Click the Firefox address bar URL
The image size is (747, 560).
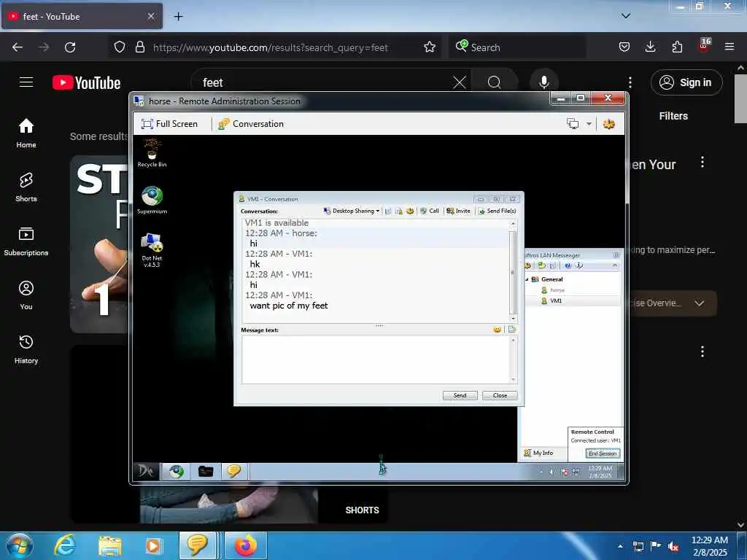click(270, 47)
